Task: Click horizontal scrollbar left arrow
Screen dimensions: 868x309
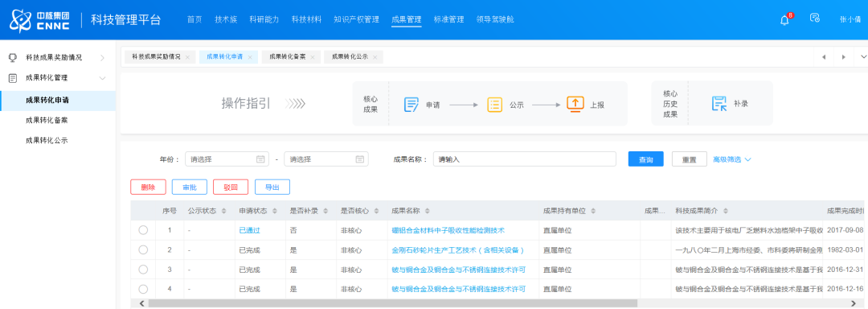Action: click(x=141, y=303)
